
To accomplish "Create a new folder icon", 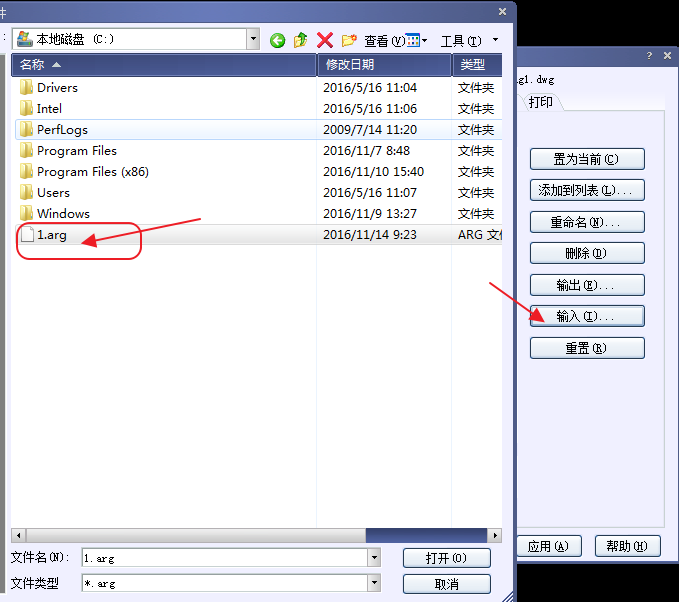I will [348, 40].
